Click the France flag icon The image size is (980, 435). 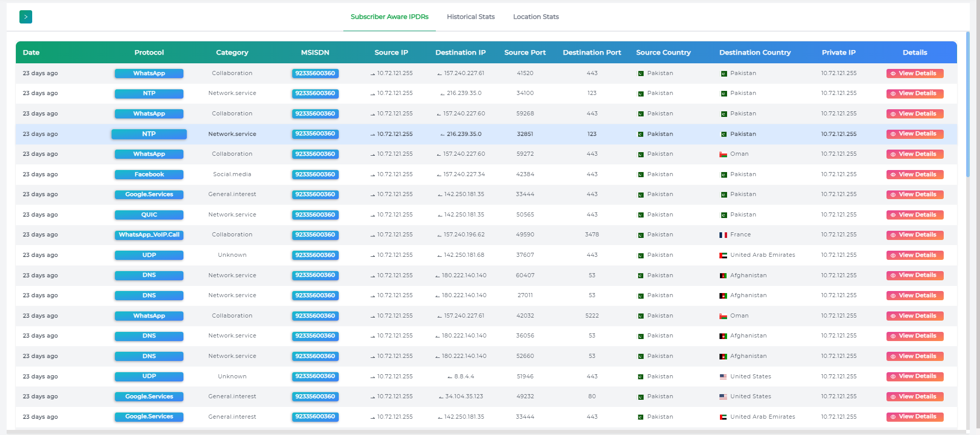coord(723,235)
